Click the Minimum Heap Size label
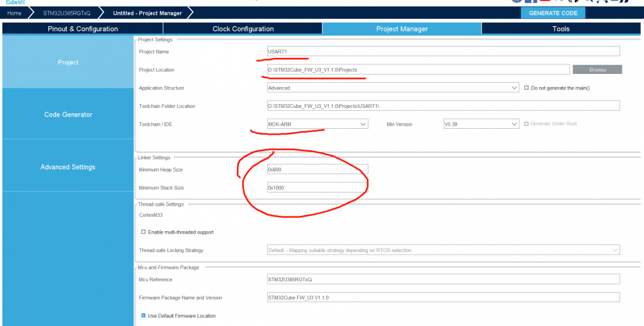The height and width of the screenshot is (326, 644). (x=160, y=170)
